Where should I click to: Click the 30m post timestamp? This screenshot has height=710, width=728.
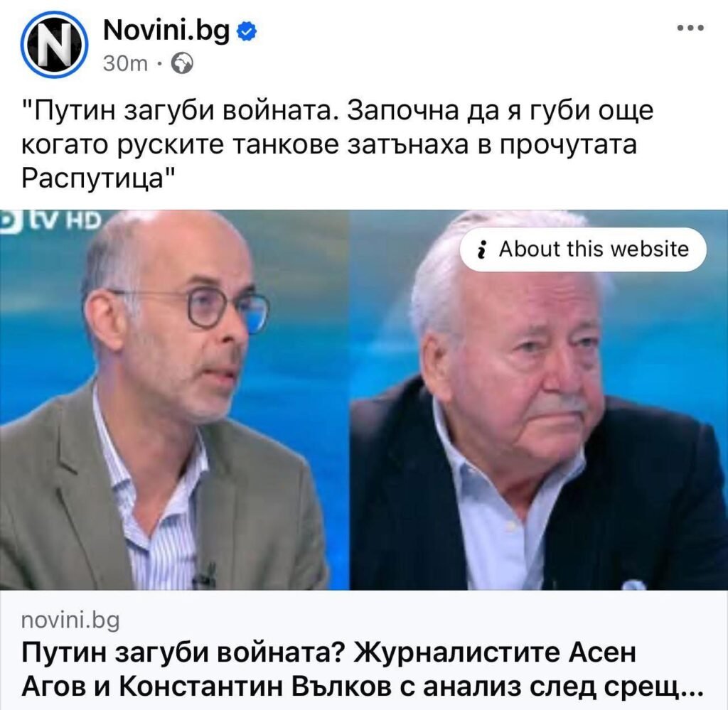click(125, 63)
